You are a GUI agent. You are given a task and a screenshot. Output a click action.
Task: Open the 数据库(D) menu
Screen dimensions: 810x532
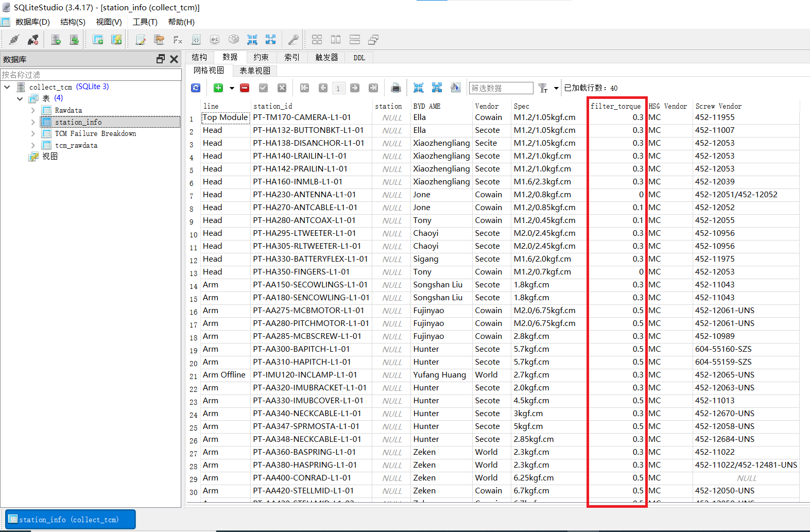(32, 22)
